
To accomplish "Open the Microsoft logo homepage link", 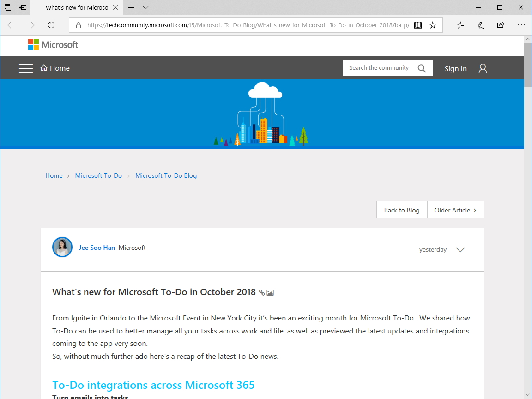I will [53, 45].
